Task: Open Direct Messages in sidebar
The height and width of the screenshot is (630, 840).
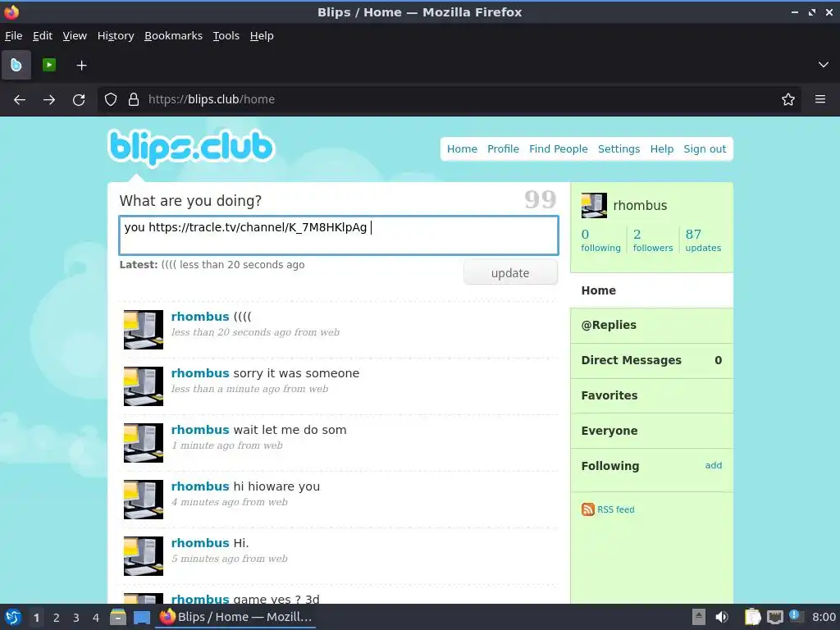Action: [652, 361]
